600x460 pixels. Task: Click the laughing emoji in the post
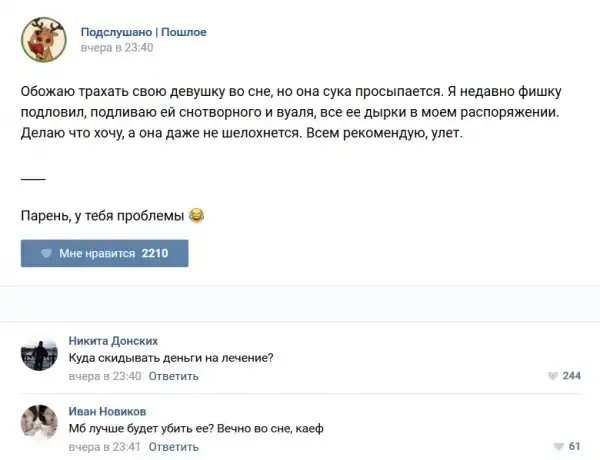[196, 215]
